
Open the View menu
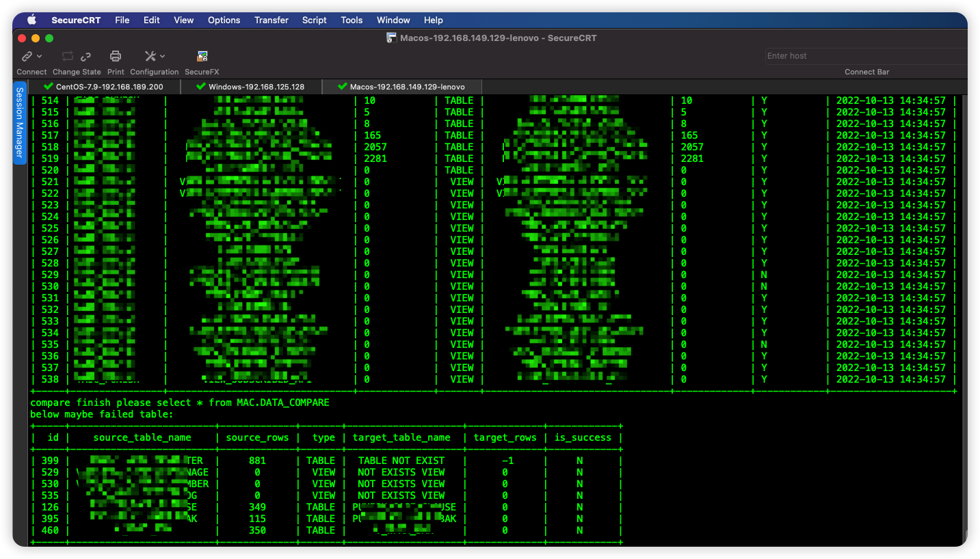point(184,20)
